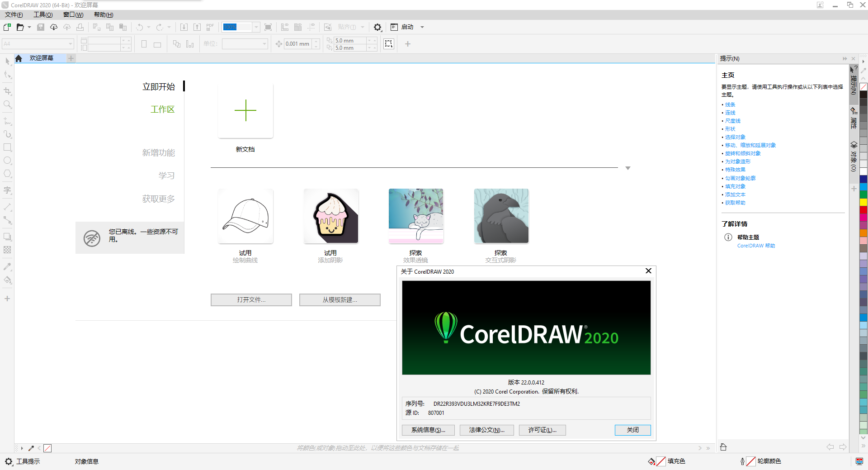868x470 pixels.
Task: Select the Eyedropper tool
Action: click(x=7, y=267)
